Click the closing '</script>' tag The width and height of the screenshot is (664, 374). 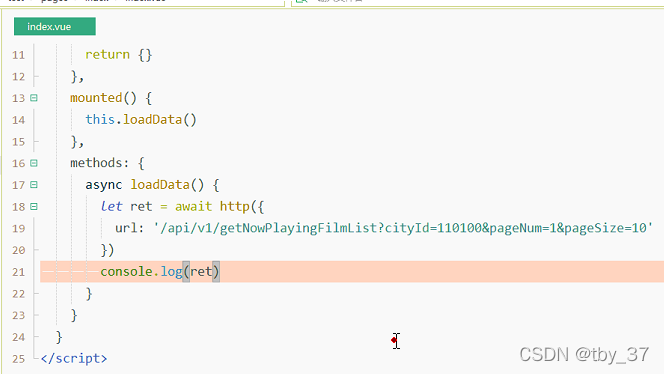pyautogui.click(x=74, y=358)
